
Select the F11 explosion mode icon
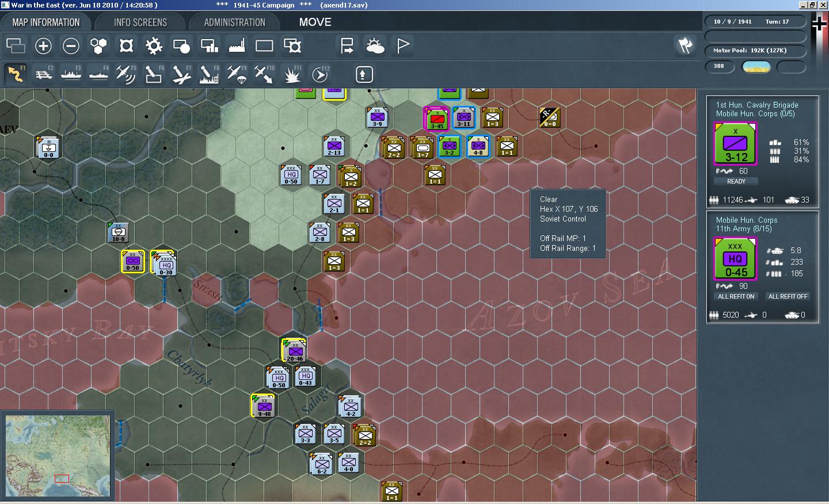292,74
